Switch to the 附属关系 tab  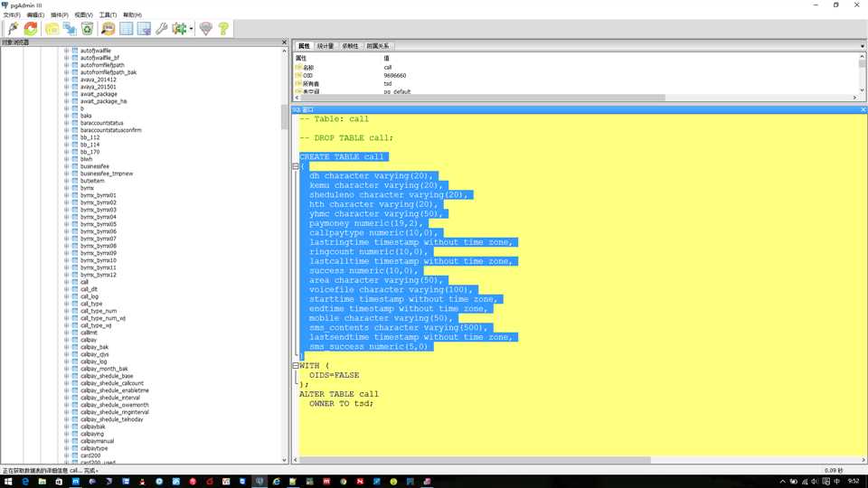click(x=378, y=46)
